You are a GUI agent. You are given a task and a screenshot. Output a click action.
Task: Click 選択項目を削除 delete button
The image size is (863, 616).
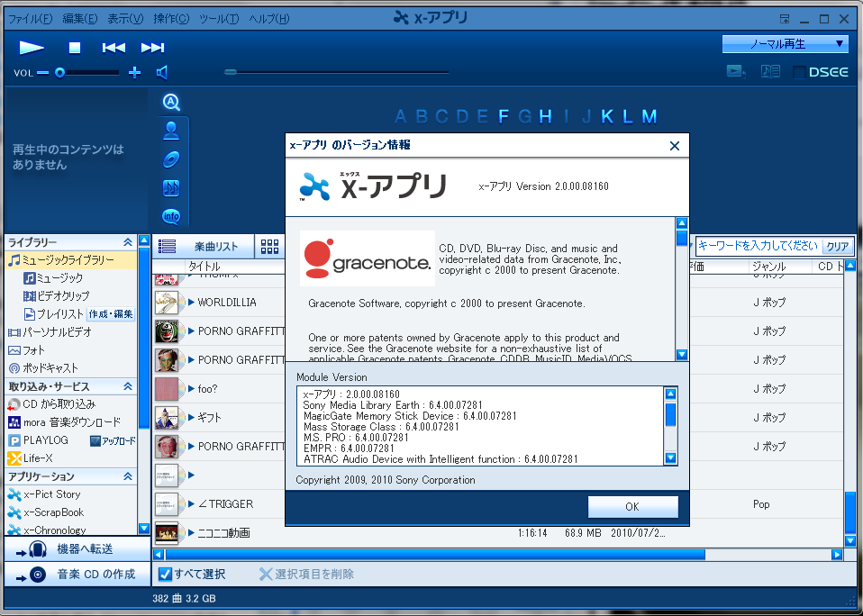coord(306,575)
